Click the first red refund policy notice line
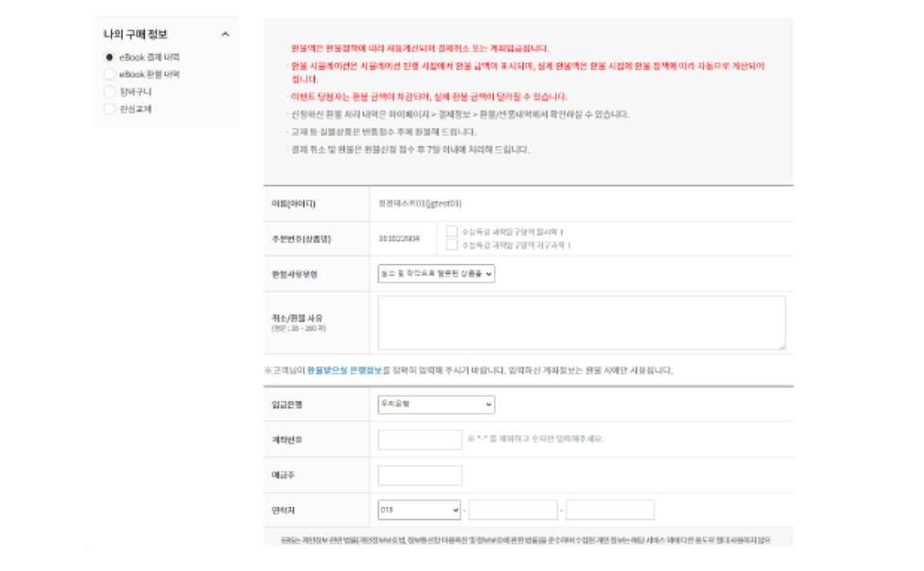The width and height of the screenshot is (924, 571). 419,48
